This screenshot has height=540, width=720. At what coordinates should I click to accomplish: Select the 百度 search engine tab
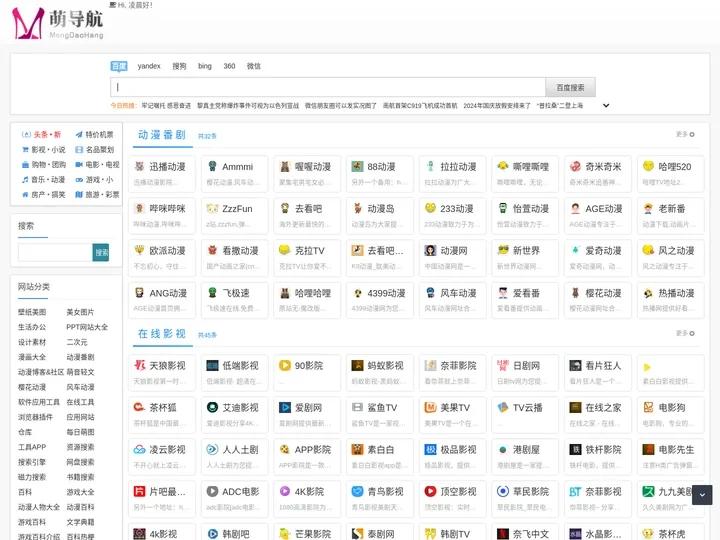click(x=119, y=66)
